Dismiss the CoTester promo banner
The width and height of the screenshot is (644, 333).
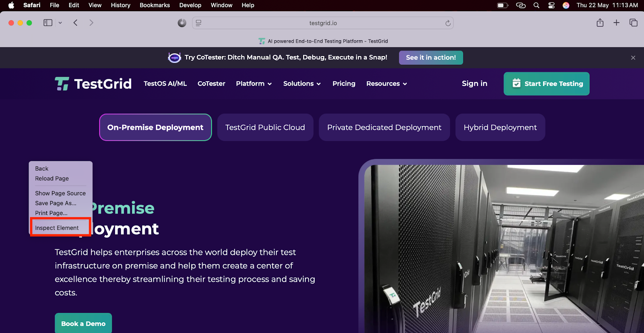click(633, 58)
